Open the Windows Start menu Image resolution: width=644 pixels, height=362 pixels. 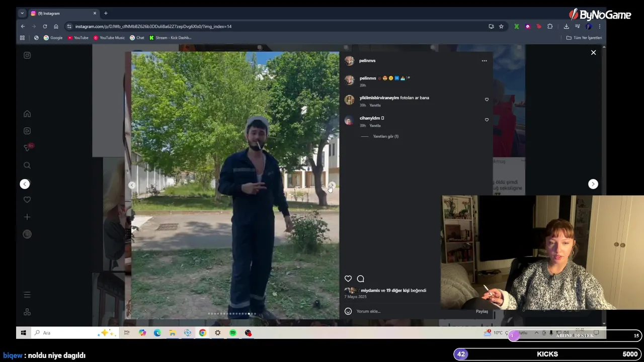tap(23, 333)
